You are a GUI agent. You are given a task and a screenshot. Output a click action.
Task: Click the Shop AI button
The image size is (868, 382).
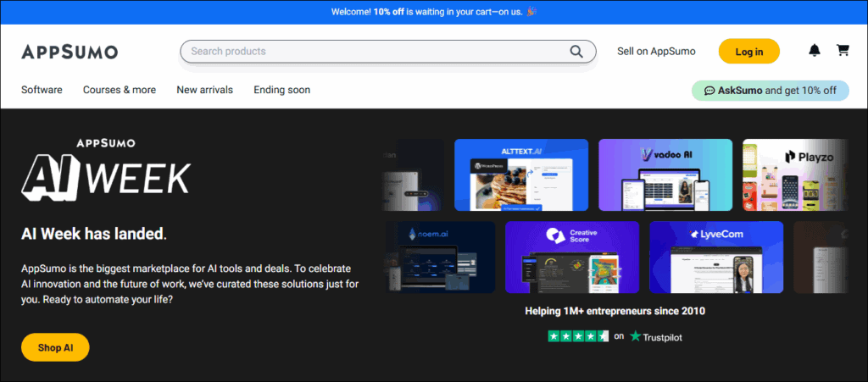(55, 347)
